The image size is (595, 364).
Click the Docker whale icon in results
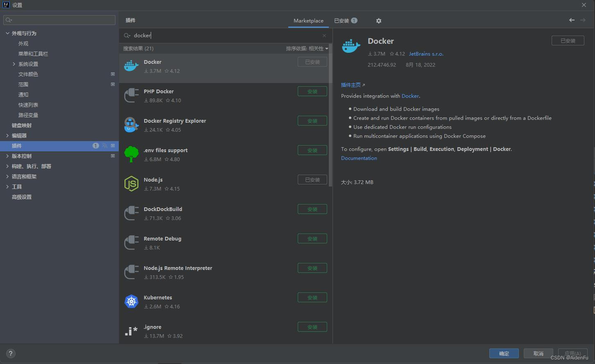(x=131, y=66)
